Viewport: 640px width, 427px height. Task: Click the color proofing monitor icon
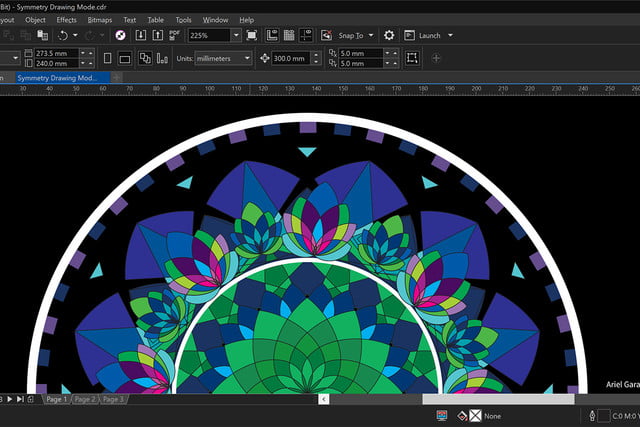click(x=441, y=416)
